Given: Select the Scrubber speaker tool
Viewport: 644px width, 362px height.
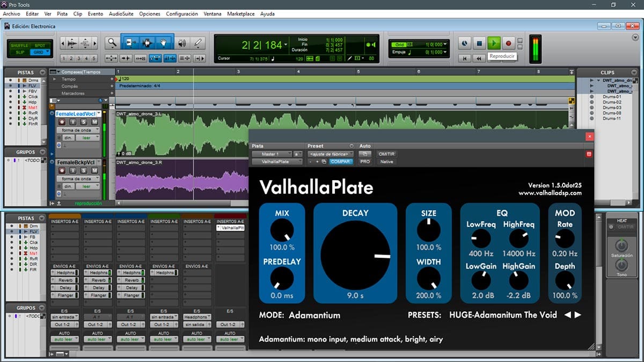Looking at the screenshot, I should pyautogui.click(x=182, y=43).
